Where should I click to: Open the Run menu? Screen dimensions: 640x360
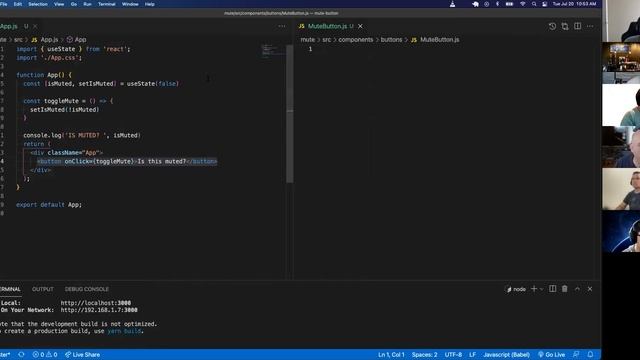[x=87, y=4]
